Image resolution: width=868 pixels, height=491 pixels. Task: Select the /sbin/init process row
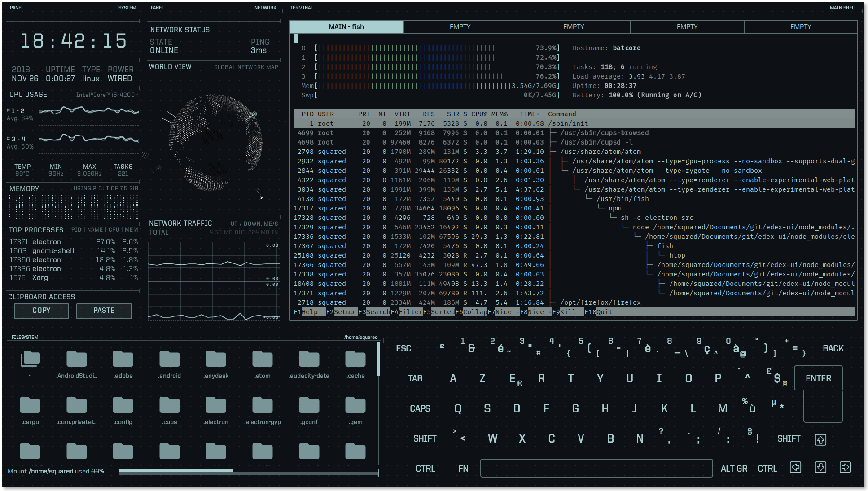574,123
